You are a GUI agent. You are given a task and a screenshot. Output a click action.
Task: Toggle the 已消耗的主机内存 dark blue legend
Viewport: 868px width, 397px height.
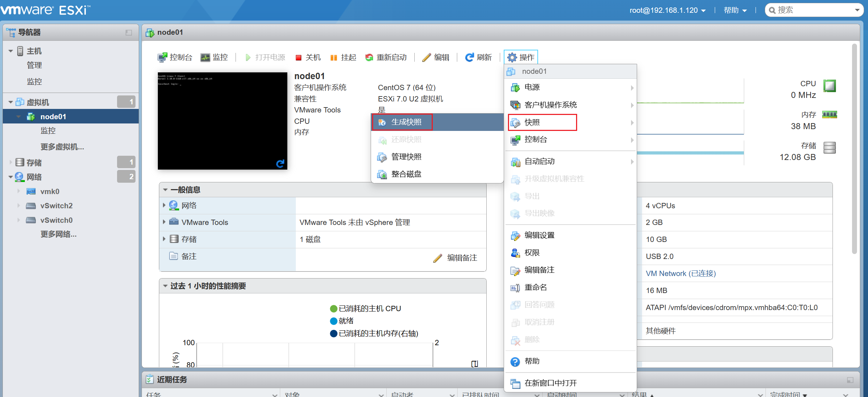333,333
